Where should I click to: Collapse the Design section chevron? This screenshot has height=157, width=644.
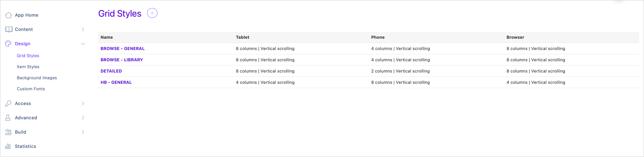(83, 43)
